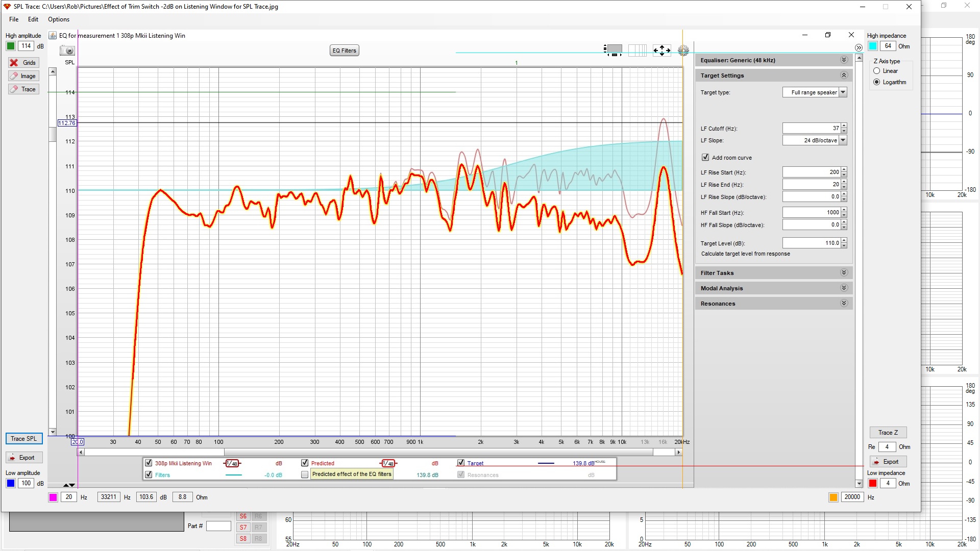Viewport: 980px width, 551px height.
Task: Uncheck Add room curve
Action: pos(705,157)
